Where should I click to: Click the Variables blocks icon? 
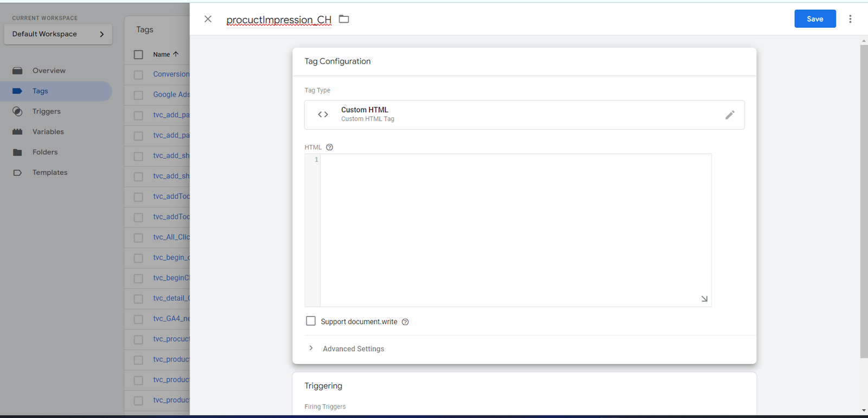pyautogui.click(x=17, y=132)
